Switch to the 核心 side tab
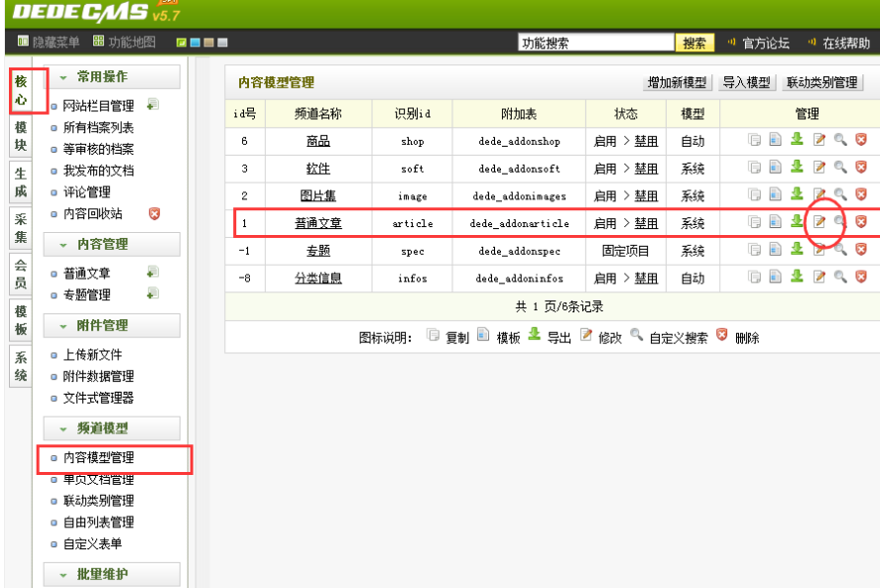 (x=21, y=90)
